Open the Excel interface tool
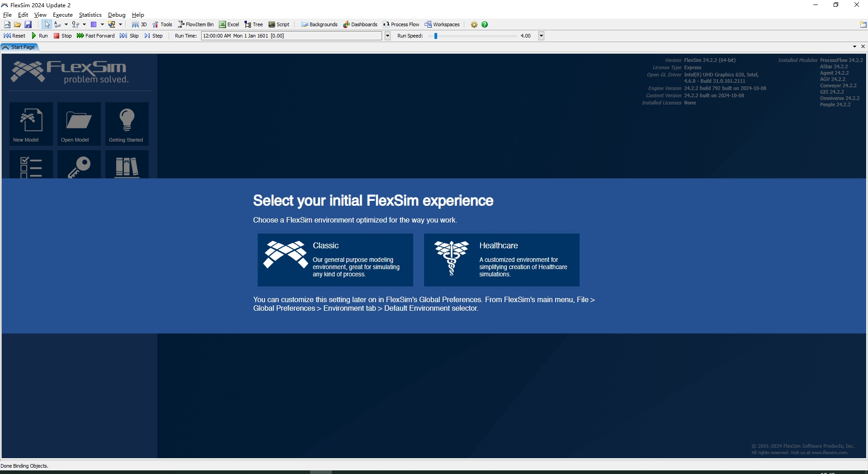Screen dimensions: 868x474 [229, 24]
